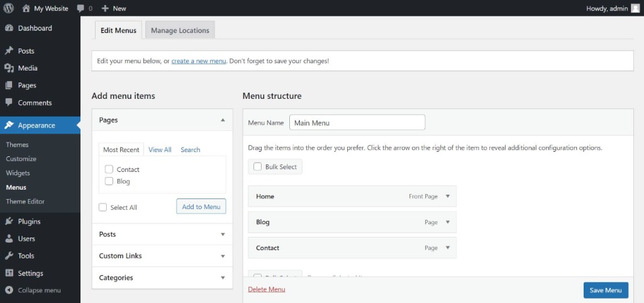Screen dimensions: 644x303
Task: Open Dashboard from the sidebar
Action: point(35,28)
